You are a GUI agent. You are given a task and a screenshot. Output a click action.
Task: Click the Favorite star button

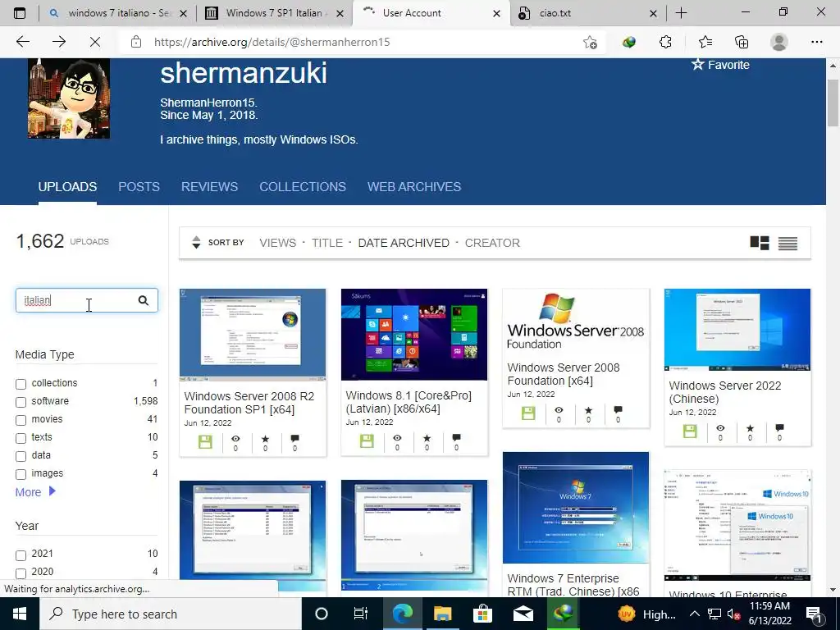point(720,65)
